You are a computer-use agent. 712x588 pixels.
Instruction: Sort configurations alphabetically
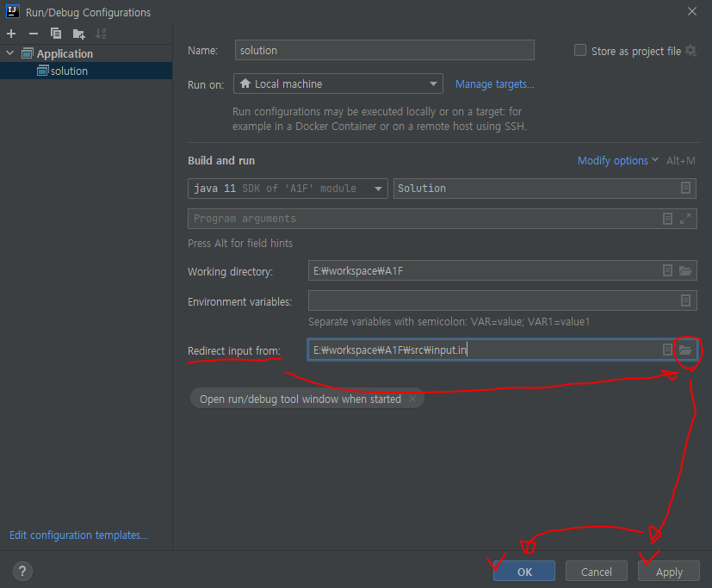(101, 34)
